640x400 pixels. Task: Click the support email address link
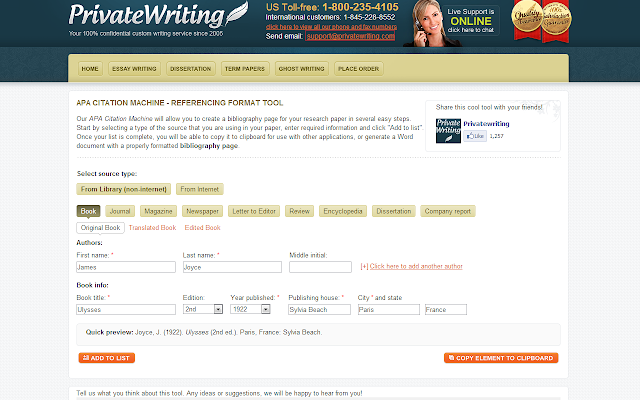point(351,36)
